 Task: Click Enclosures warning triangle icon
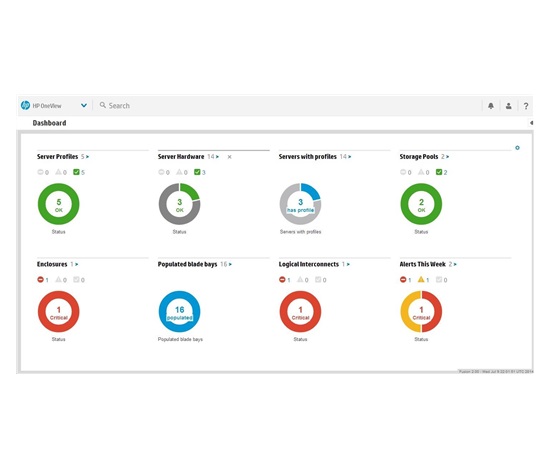59,279
